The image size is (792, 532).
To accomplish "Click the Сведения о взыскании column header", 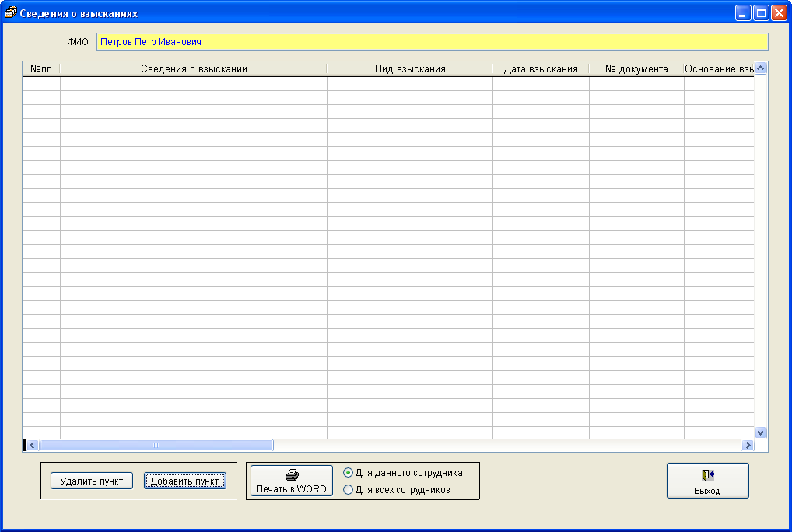I will 194,69.
